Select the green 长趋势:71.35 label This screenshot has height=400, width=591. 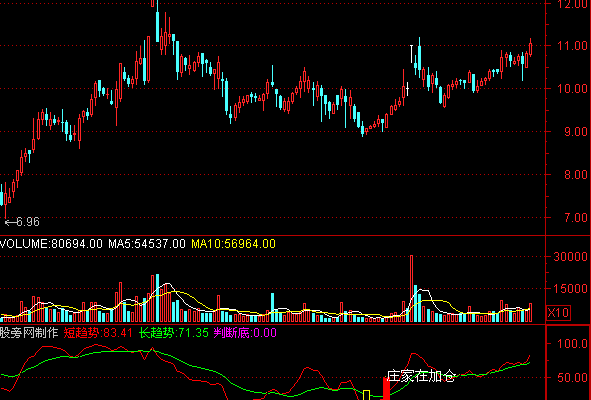coord(174,333)
